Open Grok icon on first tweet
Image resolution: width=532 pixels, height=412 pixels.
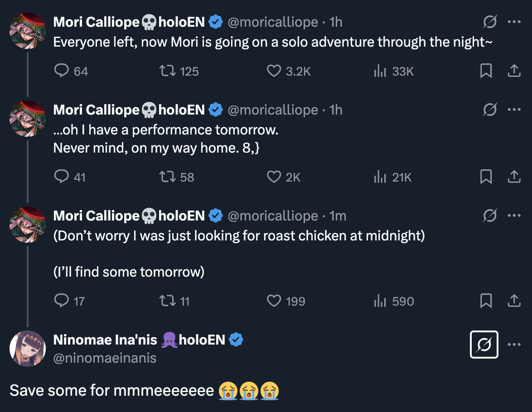490,21
